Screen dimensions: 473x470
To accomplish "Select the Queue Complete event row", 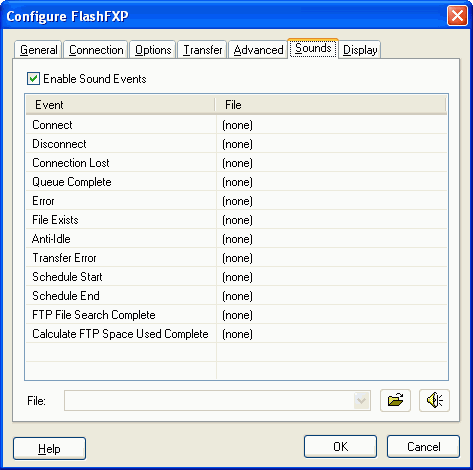I will click(x=236, y=182).
